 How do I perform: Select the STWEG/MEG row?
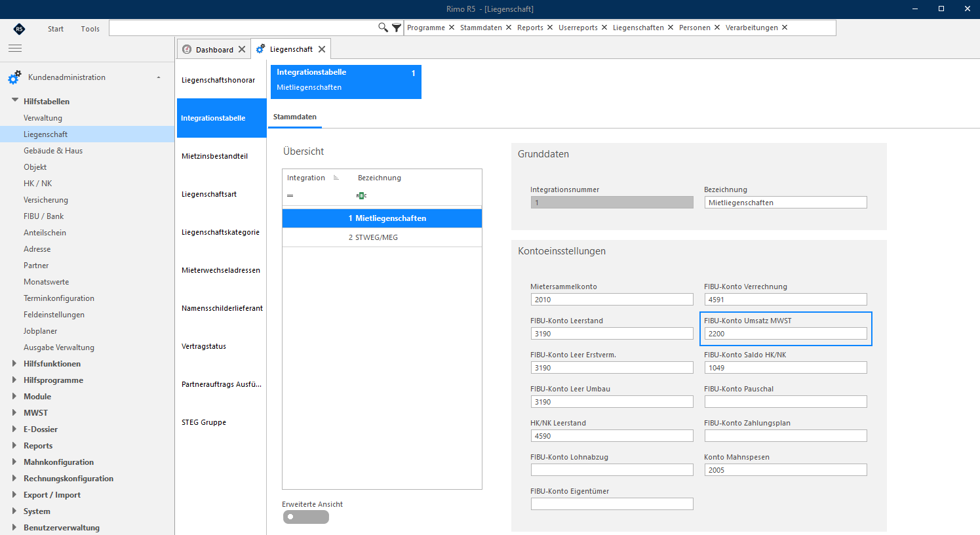coord(382,237)
